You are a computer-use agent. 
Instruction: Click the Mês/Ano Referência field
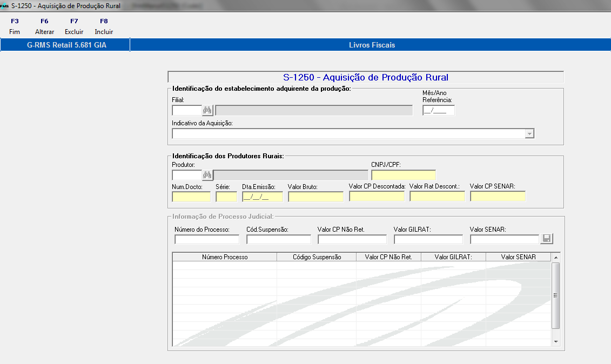coord(438,110)
